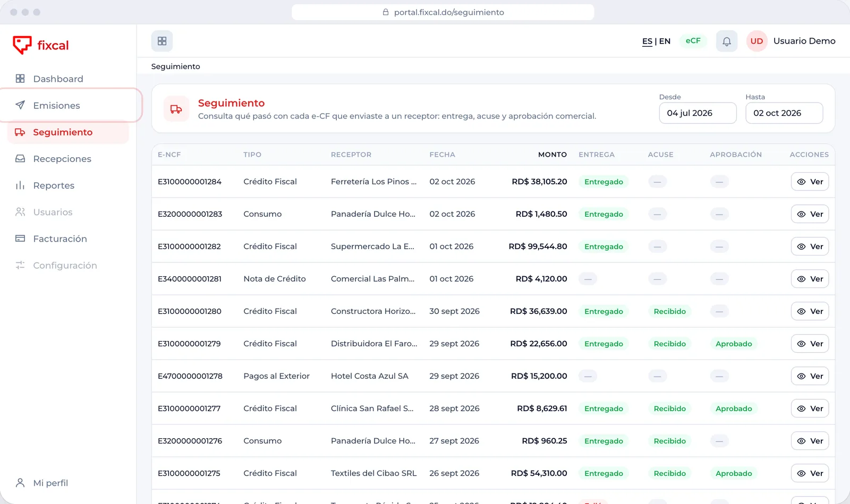Screen dimensions: 850x504
Task: Click Ver for Comercial Las Palm... row
Action: [810, 279]
